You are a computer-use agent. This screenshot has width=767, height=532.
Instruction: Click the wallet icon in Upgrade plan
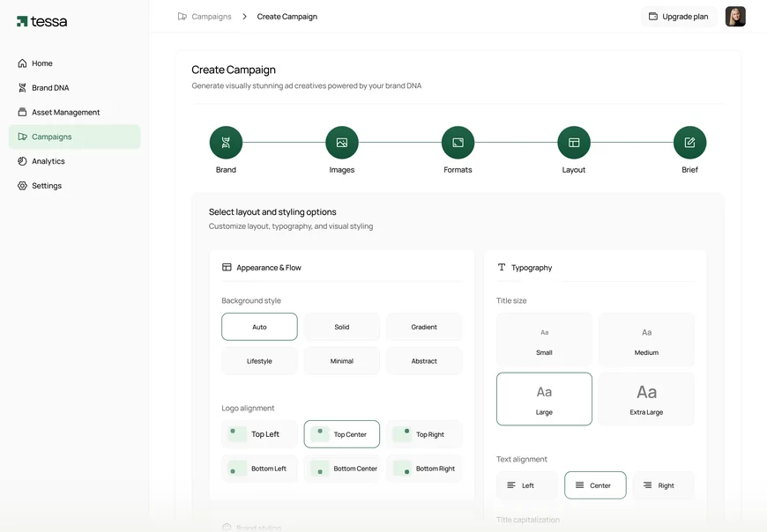[653, 16]
